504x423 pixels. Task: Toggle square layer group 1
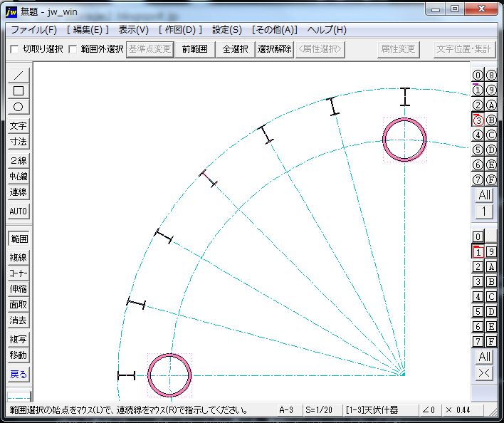click(x=478, y=251)
